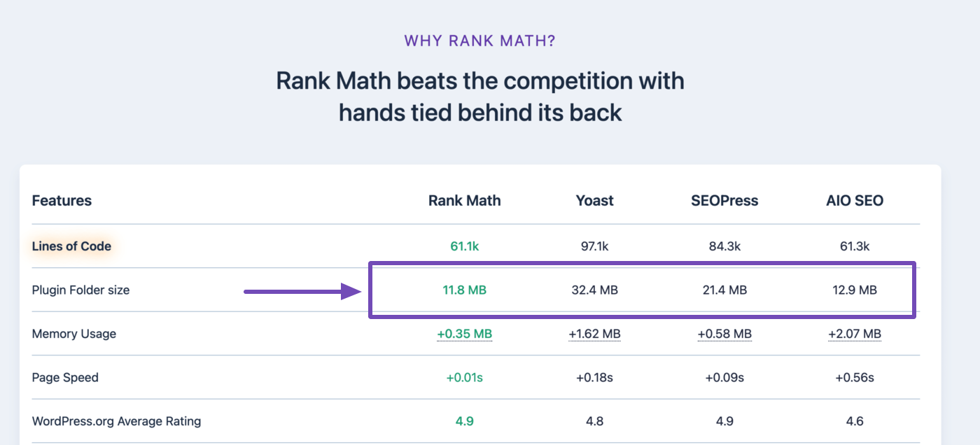The width and height of the screenshot is (980, 445).
Task: Click Yoast's 4.8 average rating value
Action: tap(594, 421)
